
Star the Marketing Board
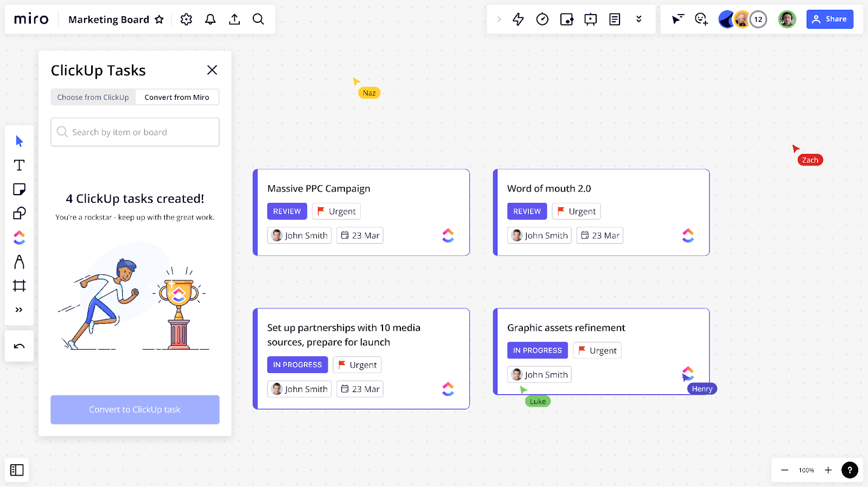coord(159,20)
